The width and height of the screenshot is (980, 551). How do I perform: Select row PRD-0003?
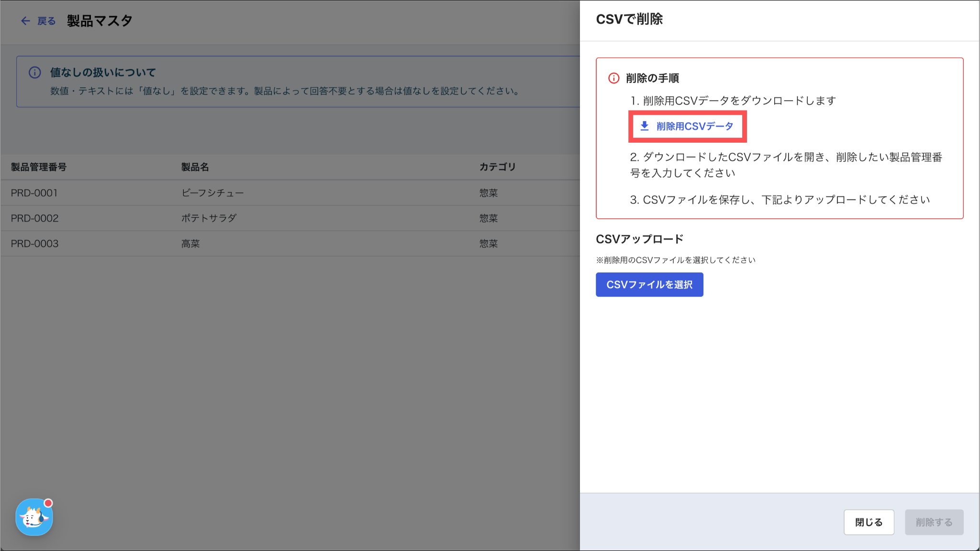[x=34, y=244]
